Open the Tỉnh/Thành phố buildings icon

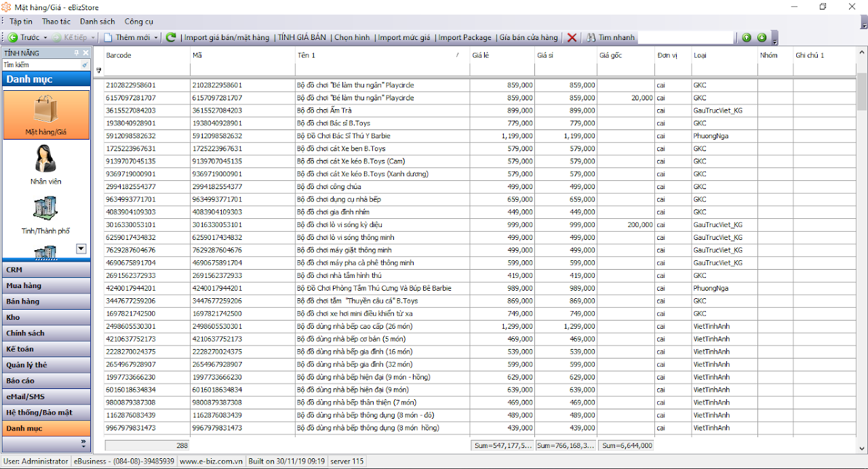click(x=46, y=215)
